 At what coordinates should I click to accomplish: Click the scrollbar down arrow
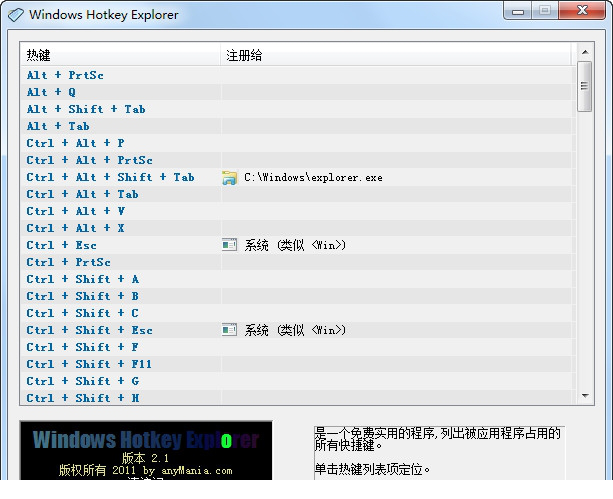(585, 396)
